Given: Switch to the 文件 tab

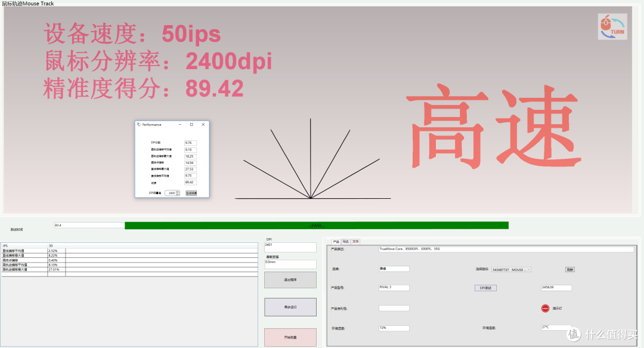Looking at the screenshot, I should click(x=355, y=242).
